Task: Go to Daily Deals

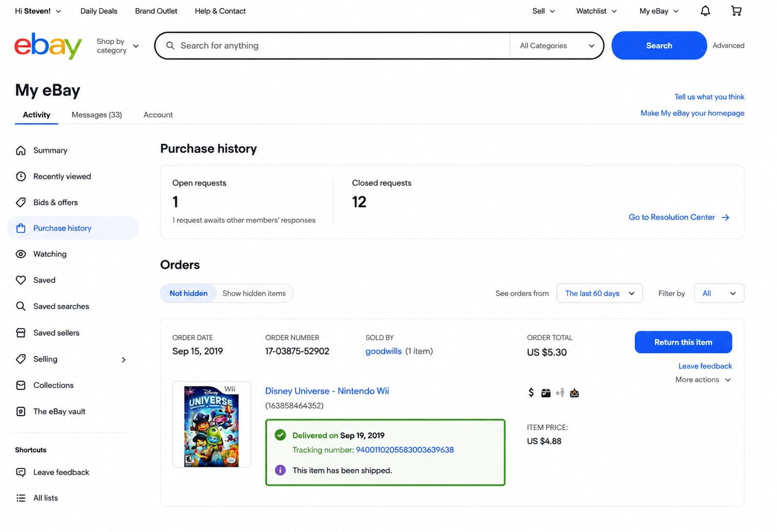Action: (x=99, y=11)
